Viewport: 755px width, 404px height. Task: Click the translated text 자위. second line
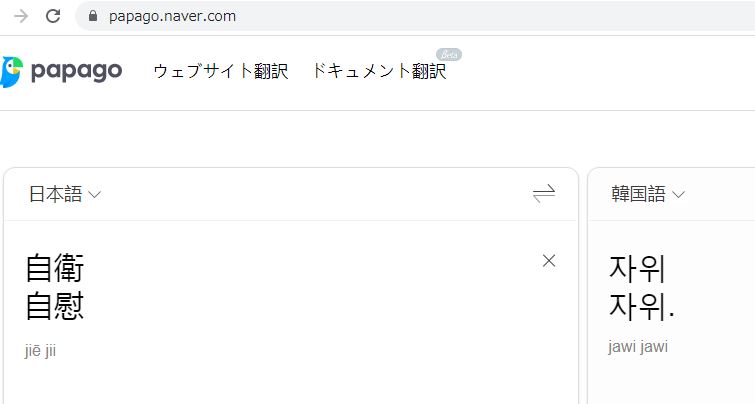pyautogui.click(x=641, y=306)
